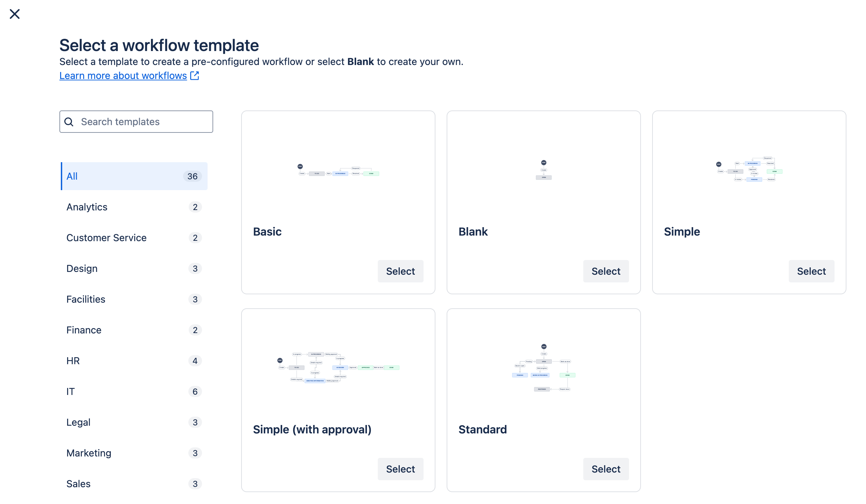Choose the Design category
Screen dimensions: 866x504
134,268
